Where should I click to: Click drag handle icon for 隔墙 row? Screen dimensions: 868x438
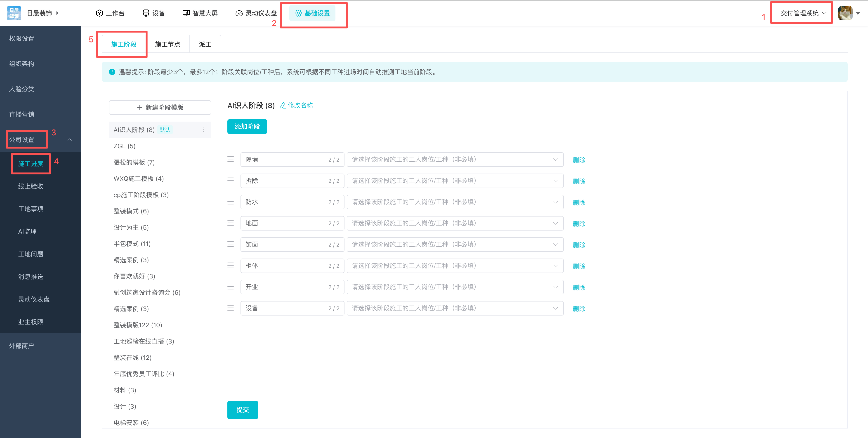[231, 159]
